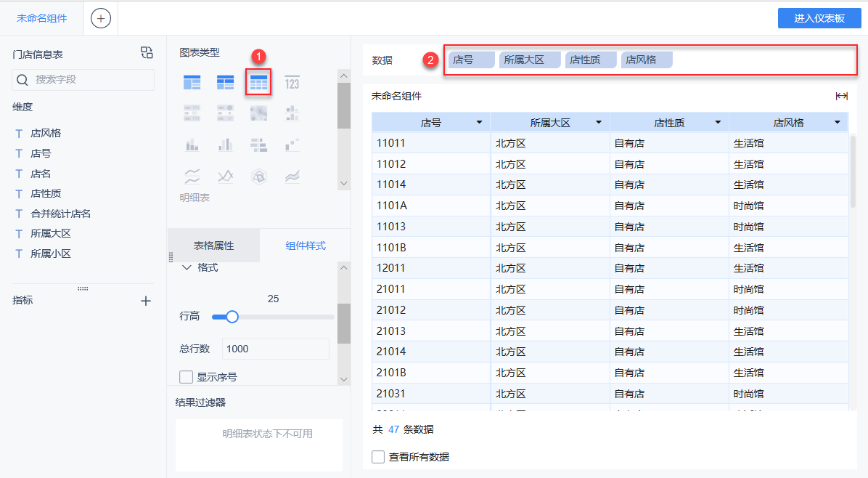Viewport: 868px width, 478px height.
Task: Select the radar chart type icon
Action: (258, 176)
